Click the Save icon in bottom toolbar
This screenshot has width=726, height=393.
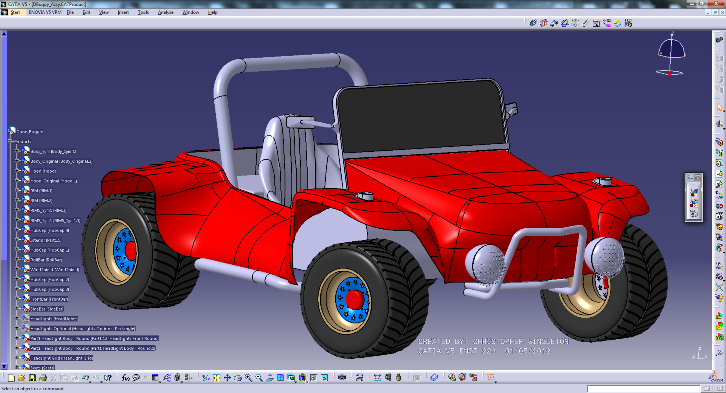pos(32,378)
